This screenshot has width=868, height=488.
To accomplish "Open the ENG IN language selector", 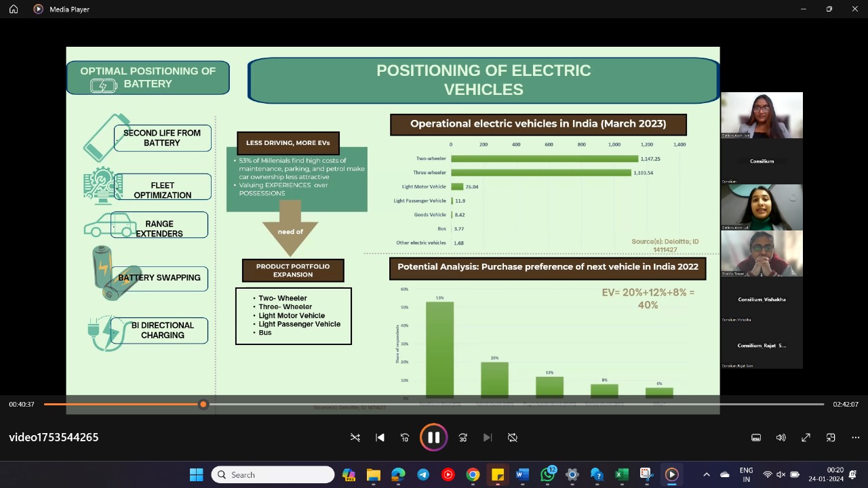I will [x=746, y=474].
